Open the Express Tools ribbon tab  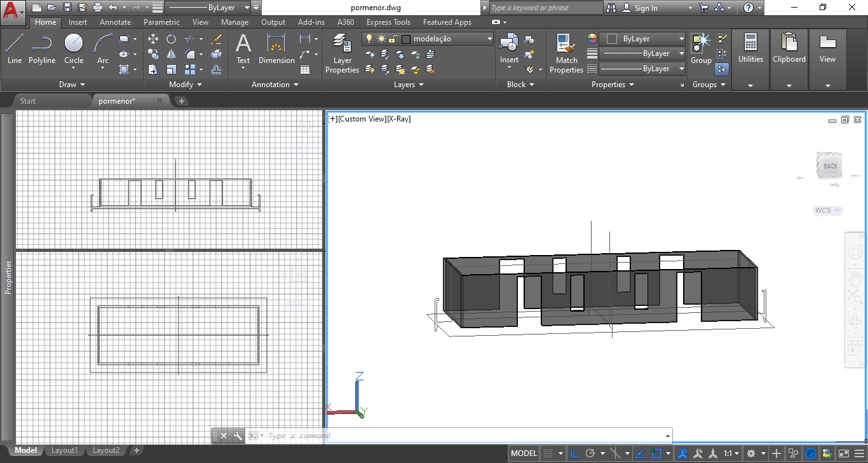pos(388,22)
